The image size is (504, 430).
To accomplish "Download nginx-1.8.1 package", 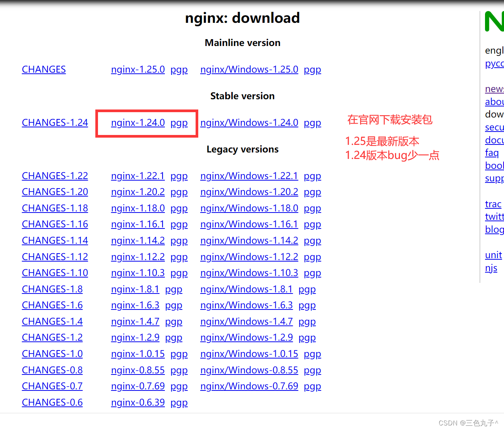I will coord(135,289).
